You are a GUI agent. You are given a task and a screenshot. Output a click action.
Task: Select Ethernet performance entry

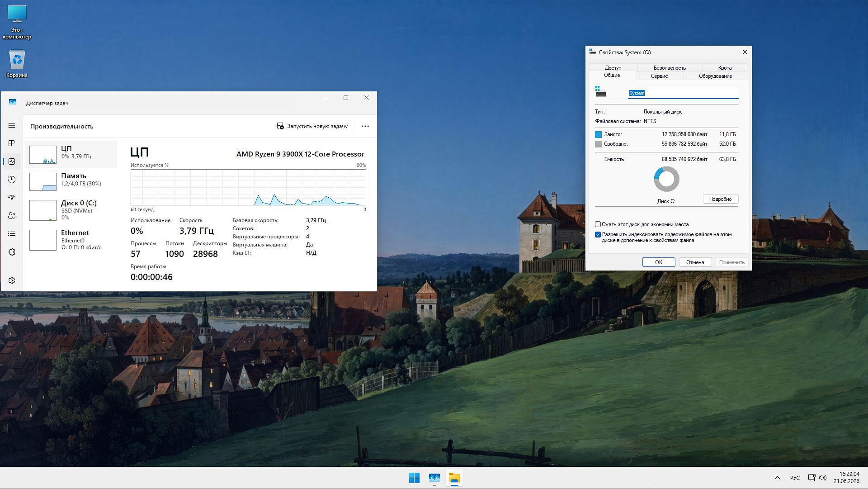click(x=71, y=240)
